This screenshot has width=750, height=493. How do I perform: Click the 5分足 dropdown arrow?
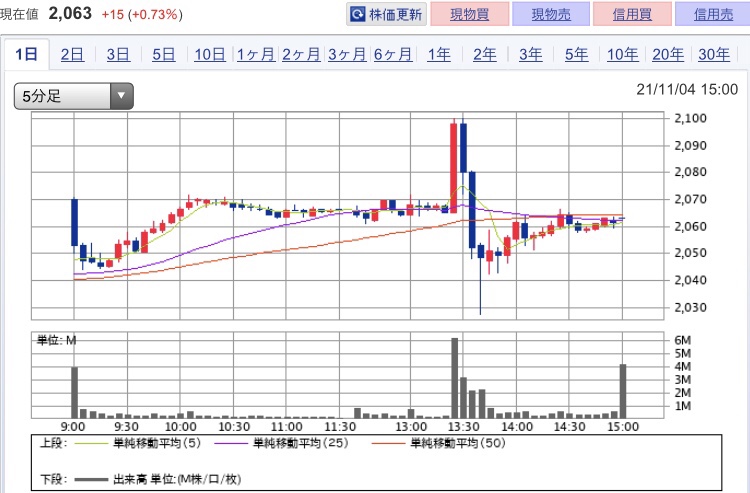pyautogui.click(x=121, y=96)
